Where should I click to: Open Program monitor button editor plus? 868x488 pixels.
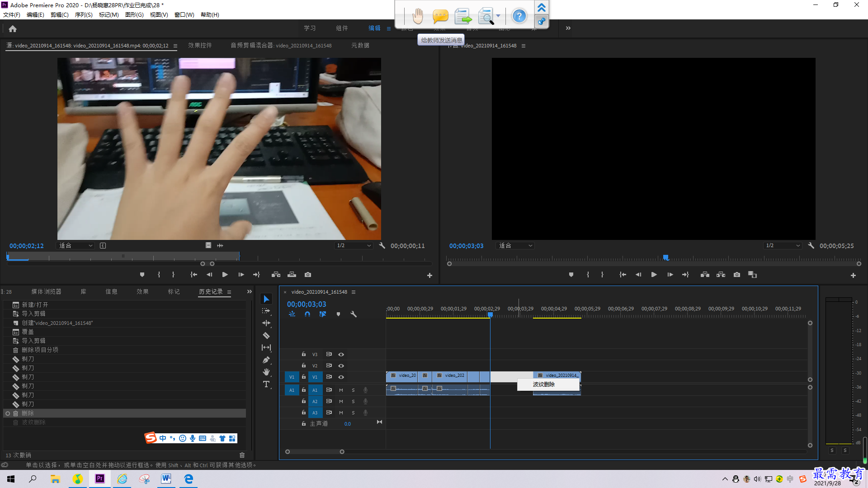[853, 275]
